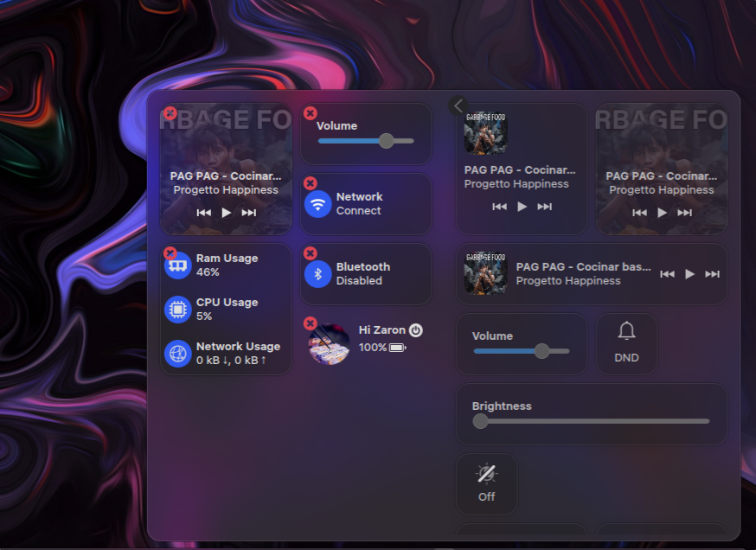
Task: Click the Hi Zaron avatar picture
Action: coord(330,344)
